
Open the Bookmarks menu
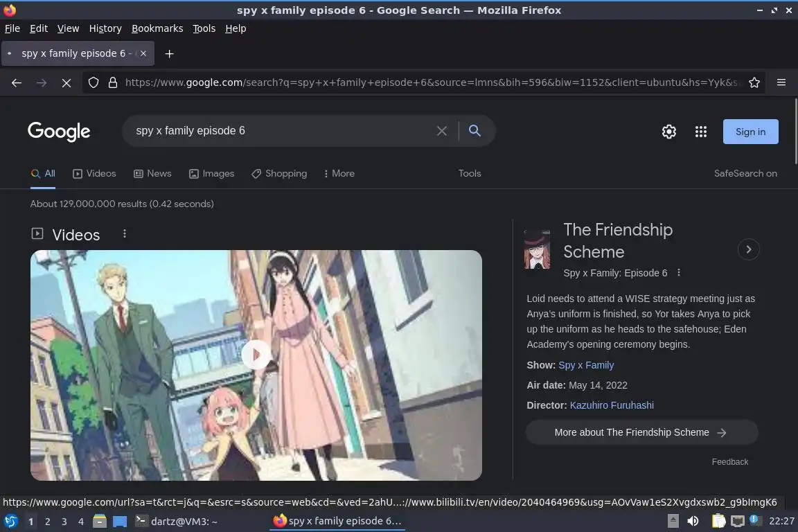(157, 28)
